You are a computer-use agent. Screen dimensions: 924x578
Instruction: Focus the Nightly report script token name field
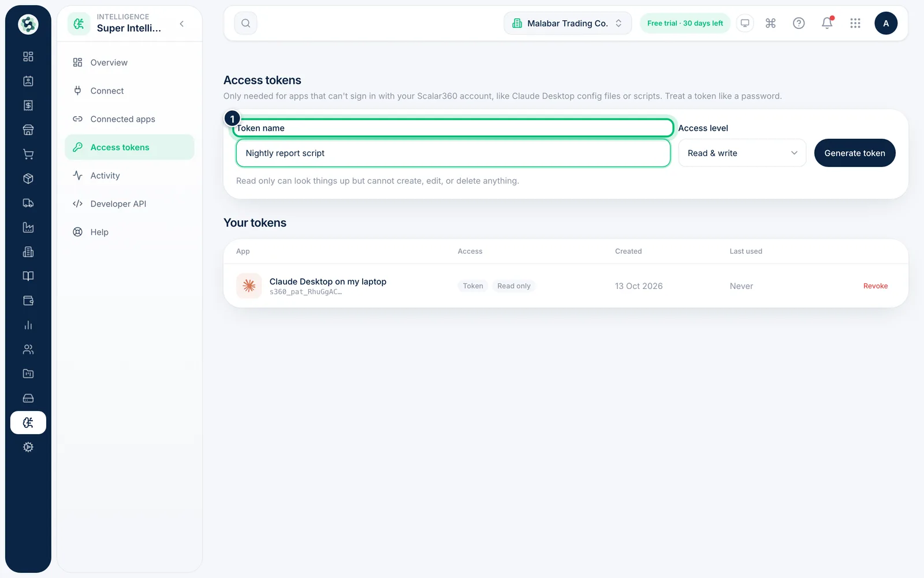453,153
